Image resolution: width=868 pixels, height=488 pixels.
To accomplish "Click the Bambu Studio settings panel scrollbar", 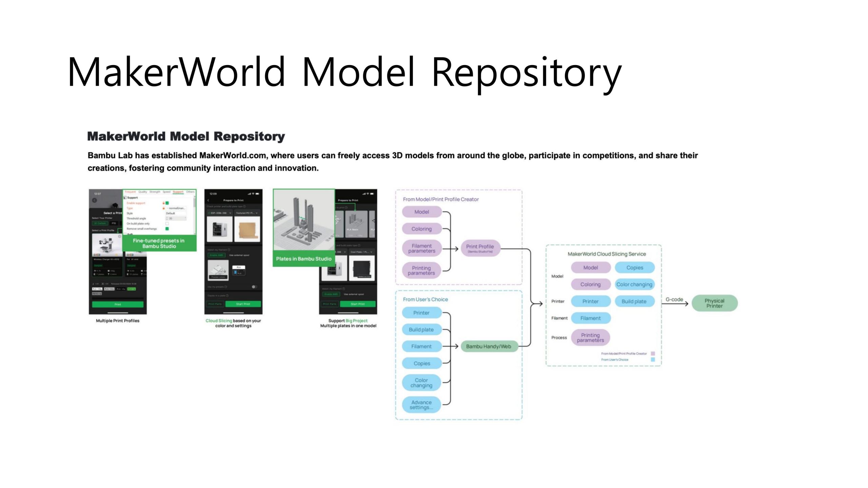I will coord(194,202).
